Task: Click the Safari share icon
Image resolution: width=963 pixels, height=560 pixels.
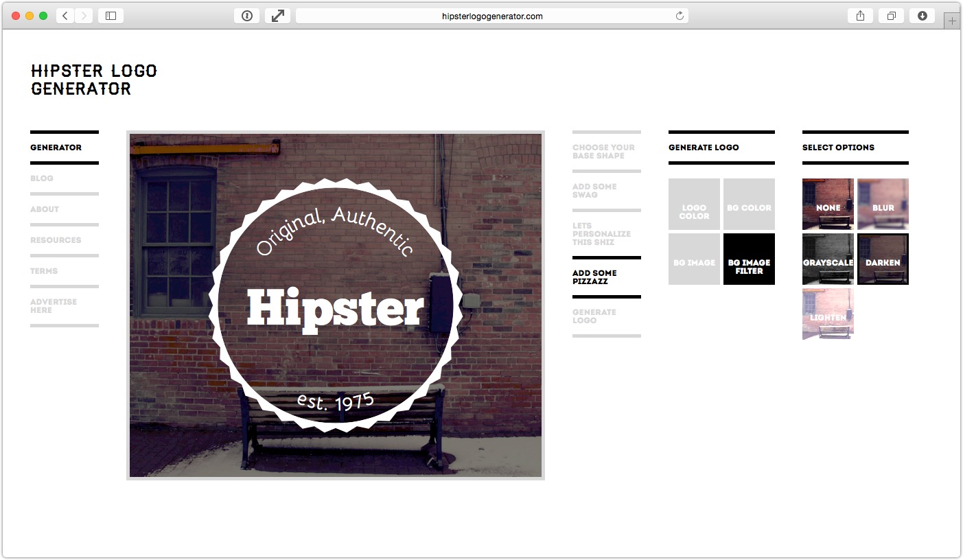Action: point(860,15)
